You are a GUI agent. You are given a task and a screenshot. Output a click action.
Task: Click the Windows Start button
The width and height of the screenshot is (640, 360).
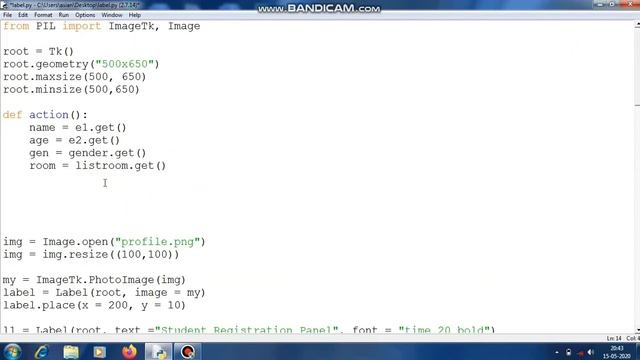pos(12,351)
